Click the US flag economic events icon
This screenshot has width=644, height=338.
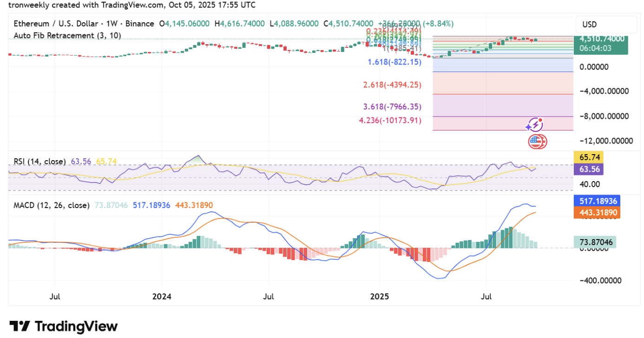pyautogui.click(x=537, y=141)
